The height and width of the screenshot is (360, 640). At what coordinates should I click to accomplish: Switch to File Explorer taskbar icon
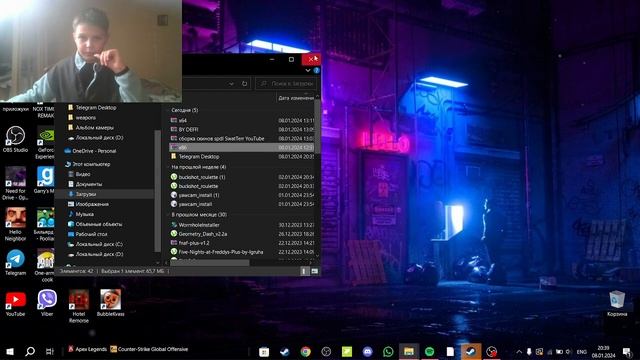[x=409, y=351]
